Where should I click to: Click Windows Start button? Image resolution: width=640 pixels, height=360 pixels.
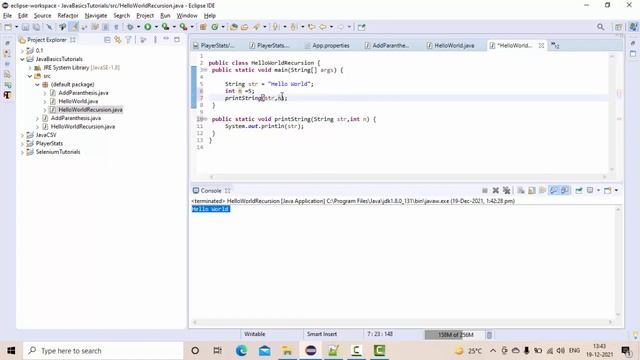[11, 350]
